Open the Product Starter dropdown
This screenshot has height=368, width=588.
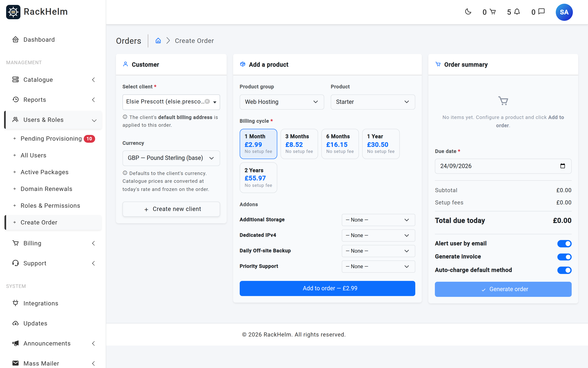point(373,102)
